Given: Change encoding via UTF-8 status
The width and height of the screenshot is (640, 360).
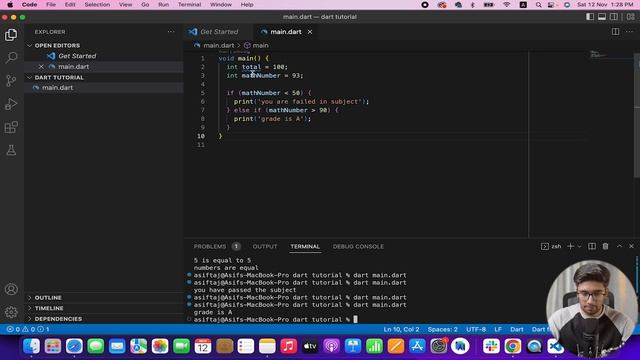Looking at the screenshot, I should 476,329.
